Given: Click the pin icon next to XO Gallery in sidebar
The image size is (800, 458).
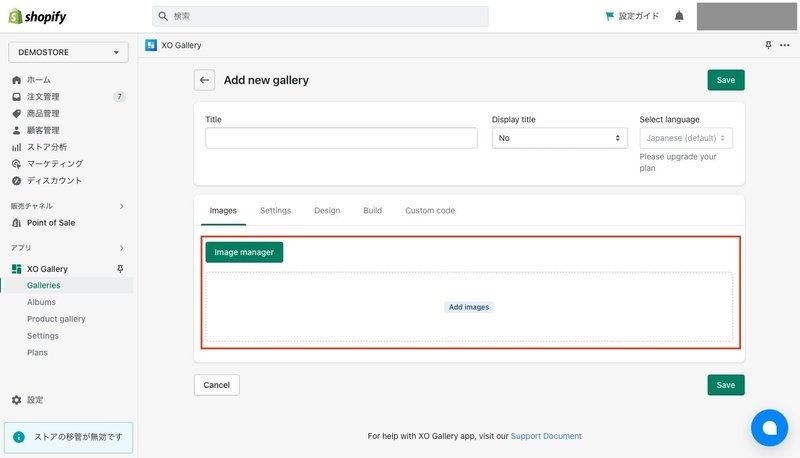Looking at the screenshot, I should click(x=120, y=269).
